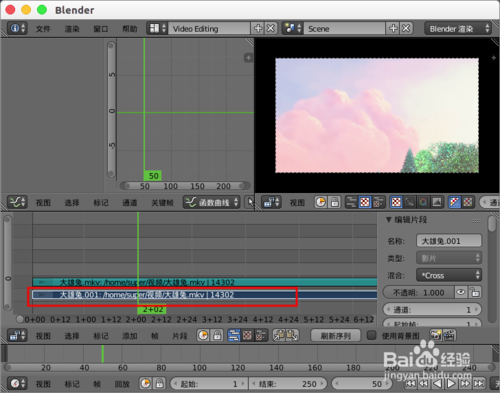
Task: Select the 大雄兔.001 strip
Action: (205, 295)
